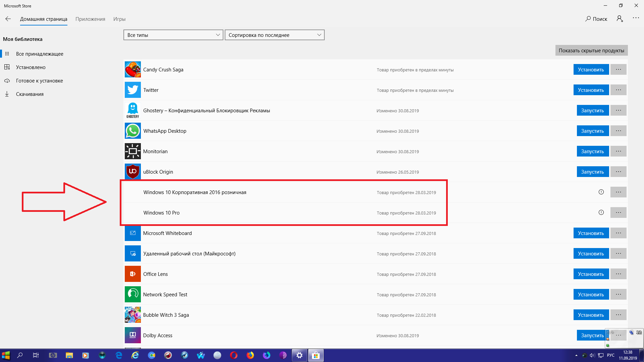The image size is (644, 362).
Task: Open more options for Office Lens
Action: [x=619, y=274]
